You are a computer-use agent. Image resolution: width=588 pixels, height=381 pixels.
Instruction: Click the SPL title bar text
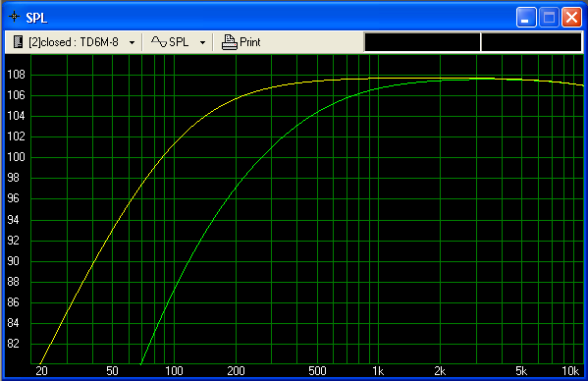click(x=36, y=18)
